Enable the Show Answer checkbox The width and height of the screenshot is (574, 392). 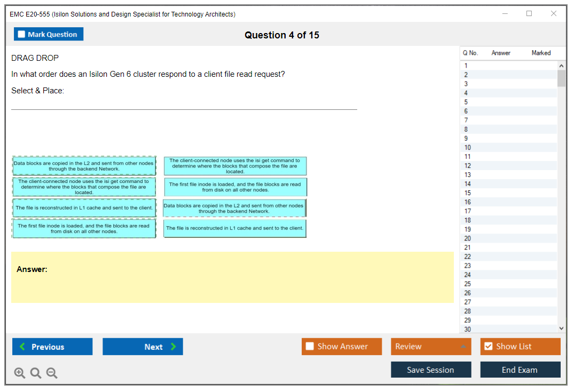click(310, 347)
